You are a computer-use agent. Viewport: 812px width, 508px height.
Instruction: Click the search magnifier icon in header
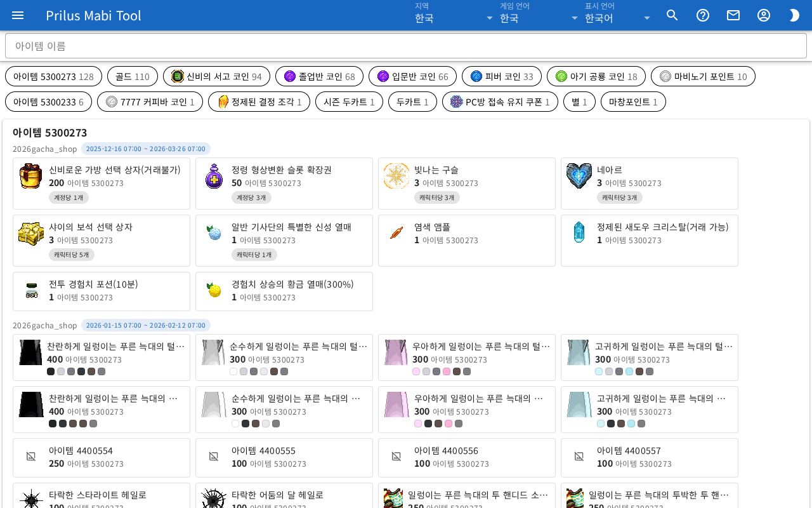672,15
